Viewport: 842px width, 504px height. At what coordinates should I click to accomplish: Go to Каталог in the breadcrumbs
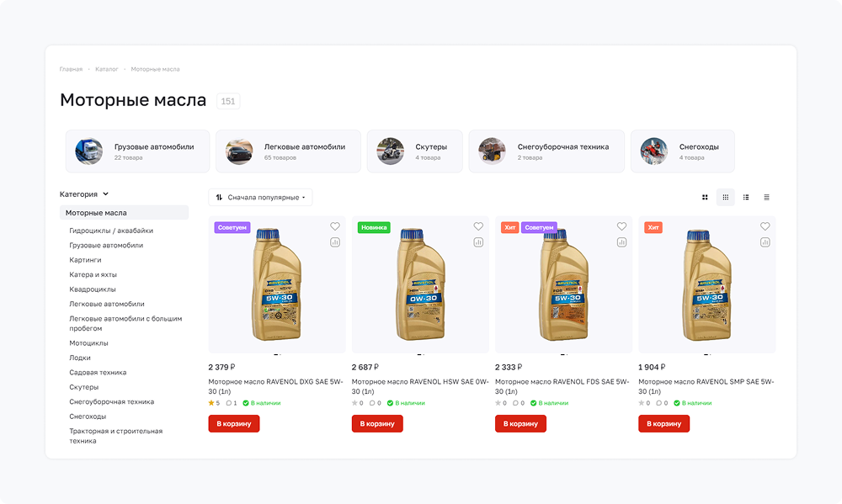click(107, 69)
